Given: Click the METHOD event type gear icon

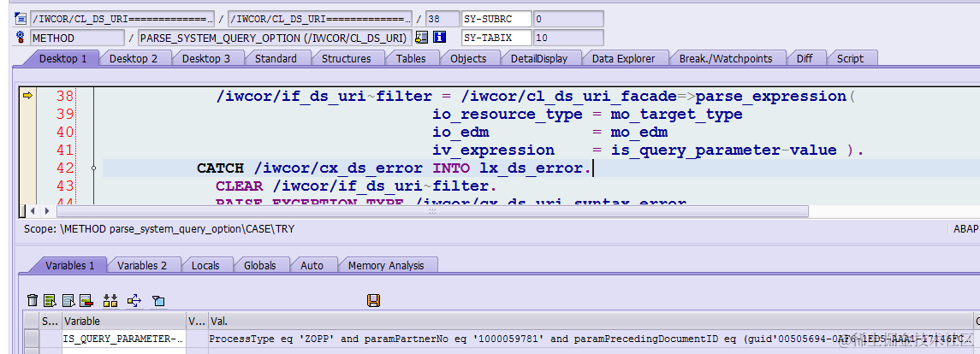Looking at the screenshot, I should (x=20, y=38).
